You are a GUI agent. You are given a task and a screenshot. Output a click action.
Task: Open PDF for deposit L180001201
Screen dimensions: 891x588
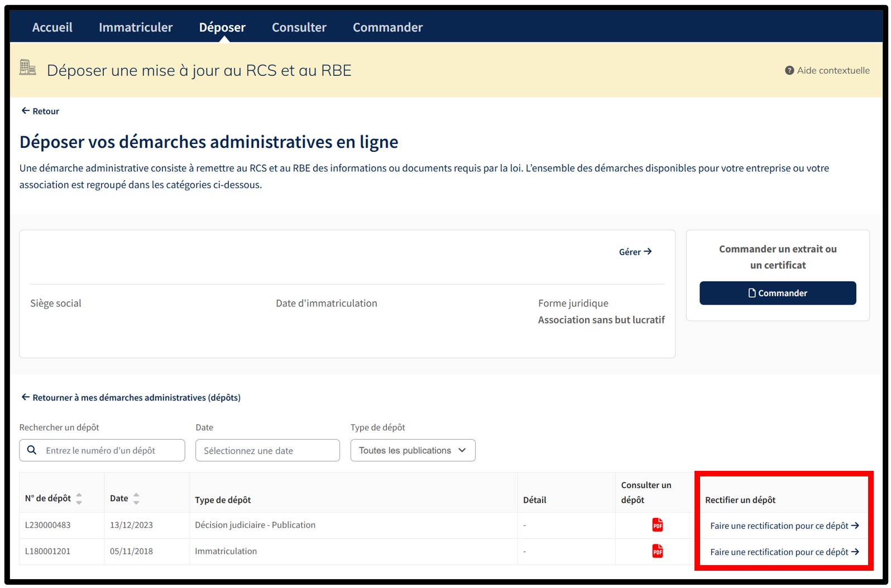657,551
